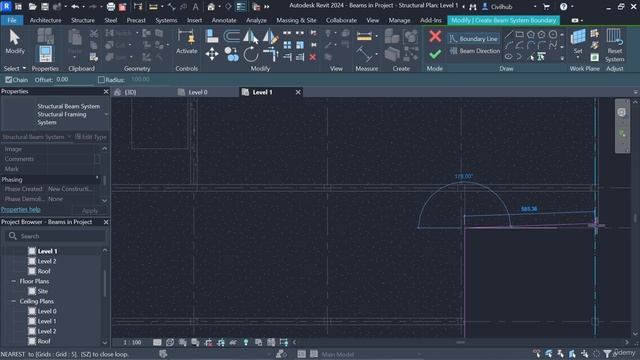Open the Properties help link
The height and width of the screenshot is (360, 640).
21,209
